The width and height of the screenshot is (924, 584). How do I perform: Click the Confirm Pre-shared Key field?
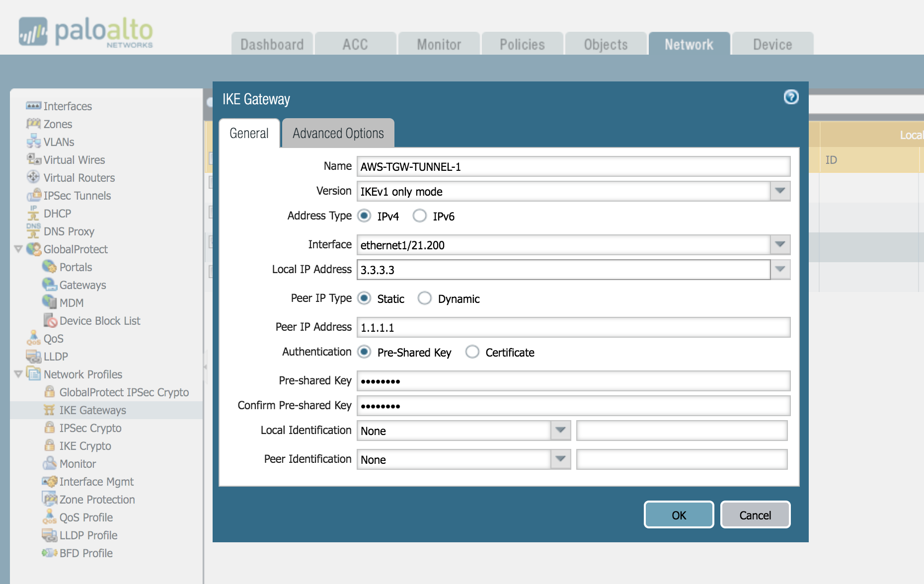[573, 406]
